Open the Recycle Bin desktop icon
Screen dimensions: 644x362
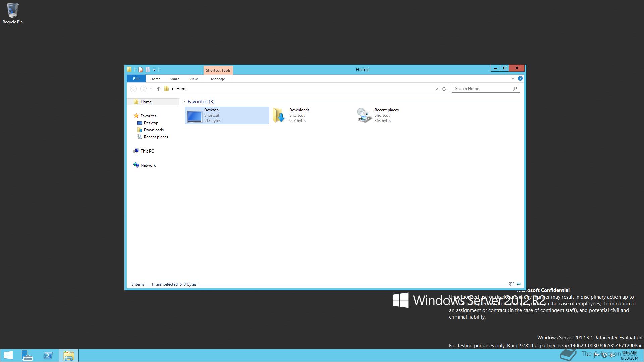pos(12,13)
